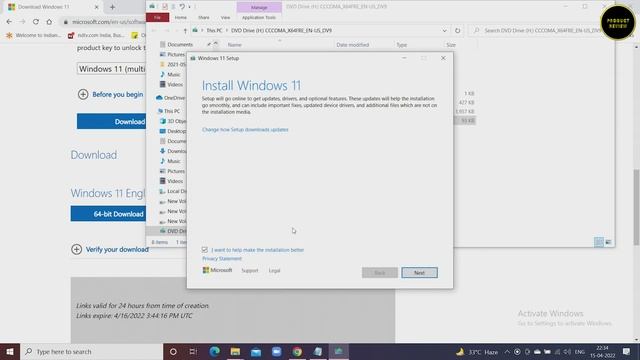Click the 64-bit Download button
The width and height of the screenshot is (640, 360).
(108, 214)
